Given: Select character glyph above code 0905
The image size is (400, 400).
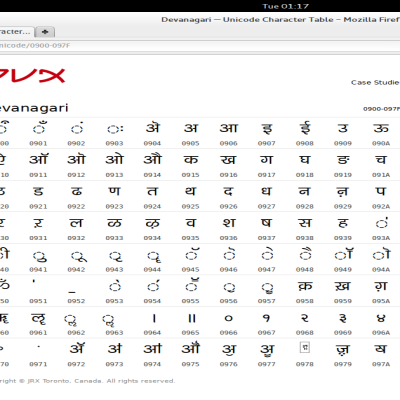Looking at the screenshot, I should coord(191,128).
